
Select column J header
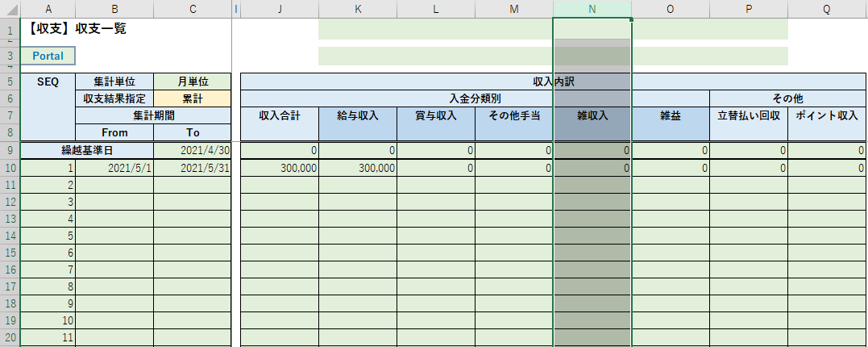pos(280,8)
